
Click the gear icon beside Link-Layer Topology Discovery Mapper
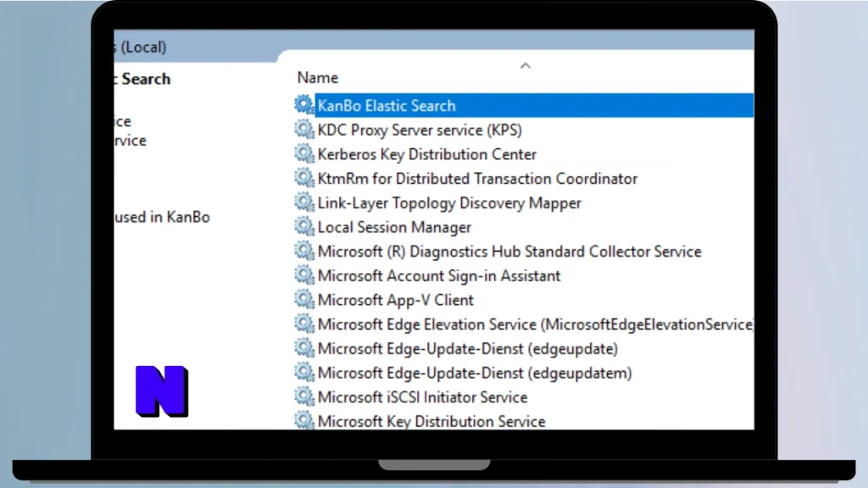[x=304, y=202]
